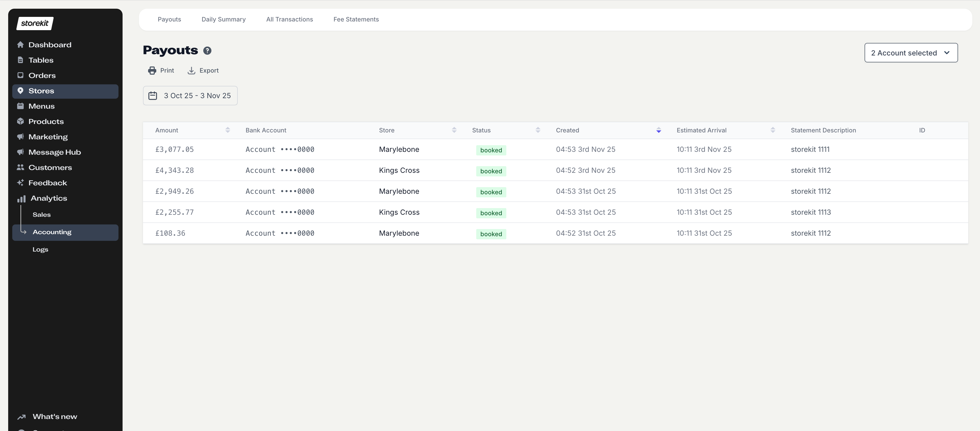Switch to the Daily Summary tab
Image resolution: width=980 pixels, height=431 pixels.
[x=223, y=19]
